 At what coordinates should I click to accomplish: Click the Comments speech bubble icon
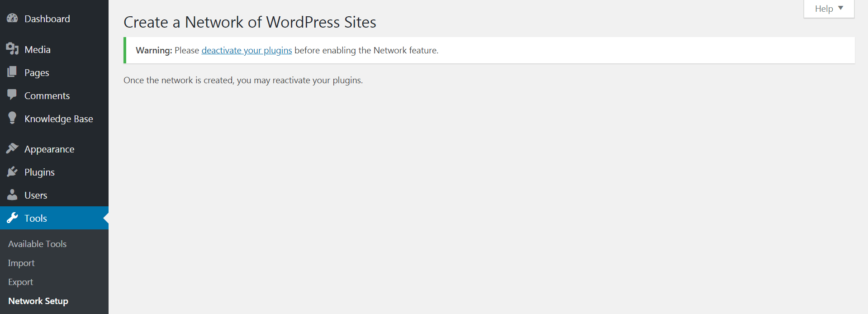coord(12,95)
